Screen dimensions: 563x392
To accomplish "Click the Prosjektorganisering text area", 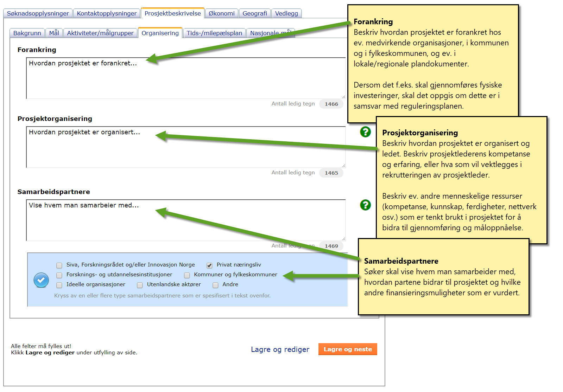I will tap(186, 147).
